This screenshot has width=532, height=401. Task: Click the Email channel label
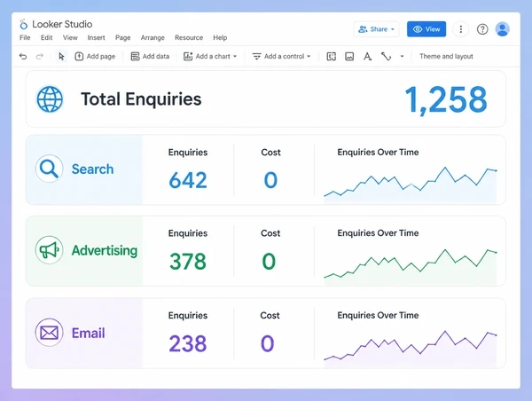click(88, 333)
